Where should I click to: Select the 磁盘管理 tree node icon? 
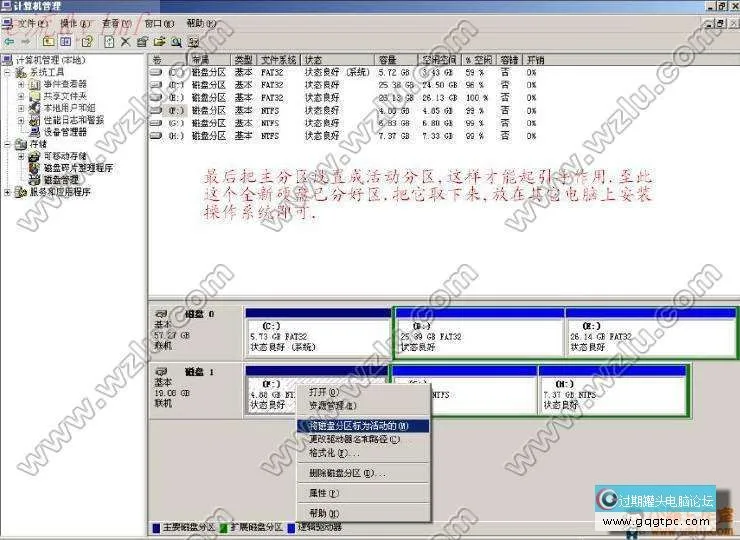(34, 180)
